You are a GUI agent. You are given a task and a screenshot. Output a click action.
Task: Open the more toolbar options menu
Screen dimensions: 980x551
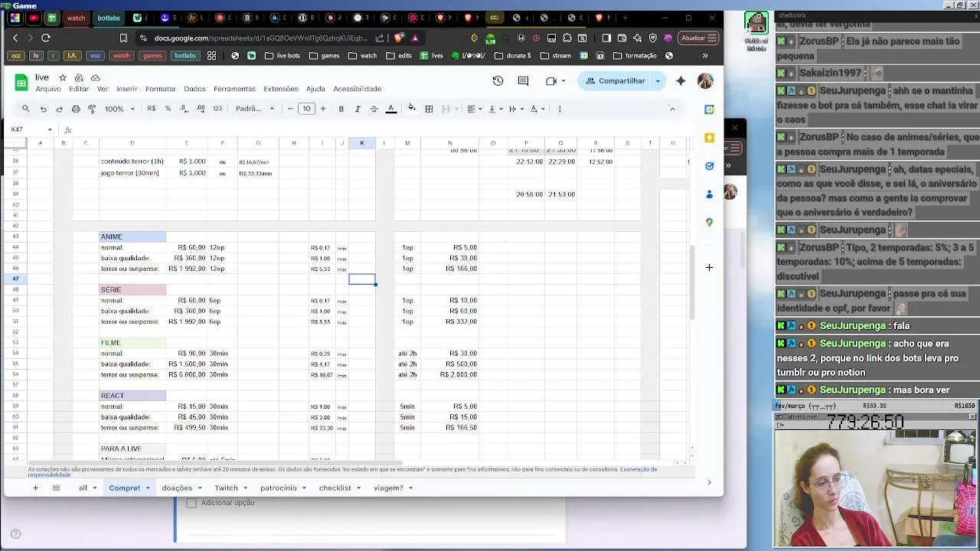[560, 109]
